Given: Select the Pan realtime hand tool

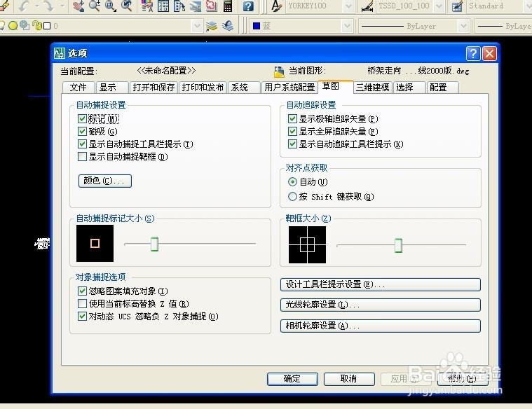Looking at the screenshot, I should (79, 6).
